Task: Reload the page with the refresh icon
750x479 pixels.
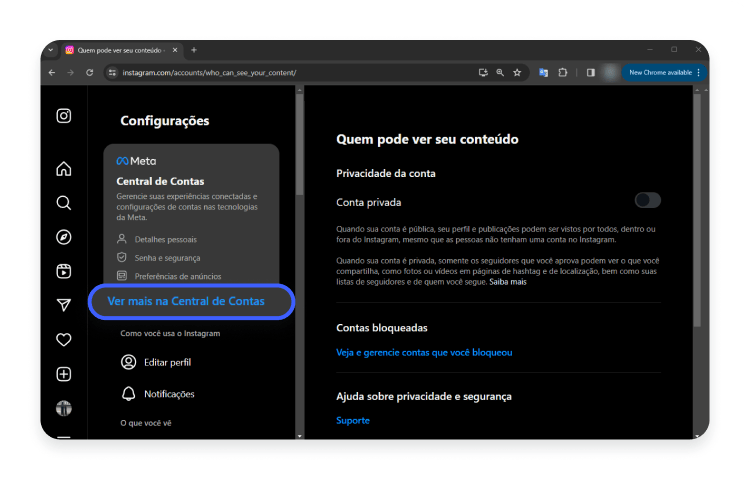Action: tap(89, 73)
